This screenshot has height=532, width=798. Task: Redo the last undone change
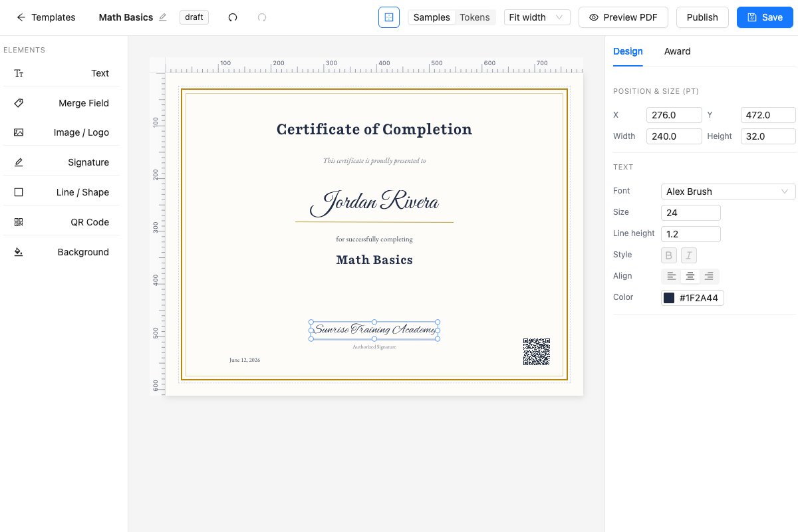click(x=262, y=17)
